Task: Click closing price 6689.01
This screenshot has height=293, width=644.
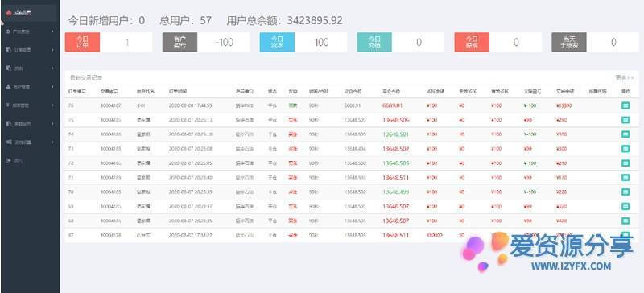Action: point(392,105)
